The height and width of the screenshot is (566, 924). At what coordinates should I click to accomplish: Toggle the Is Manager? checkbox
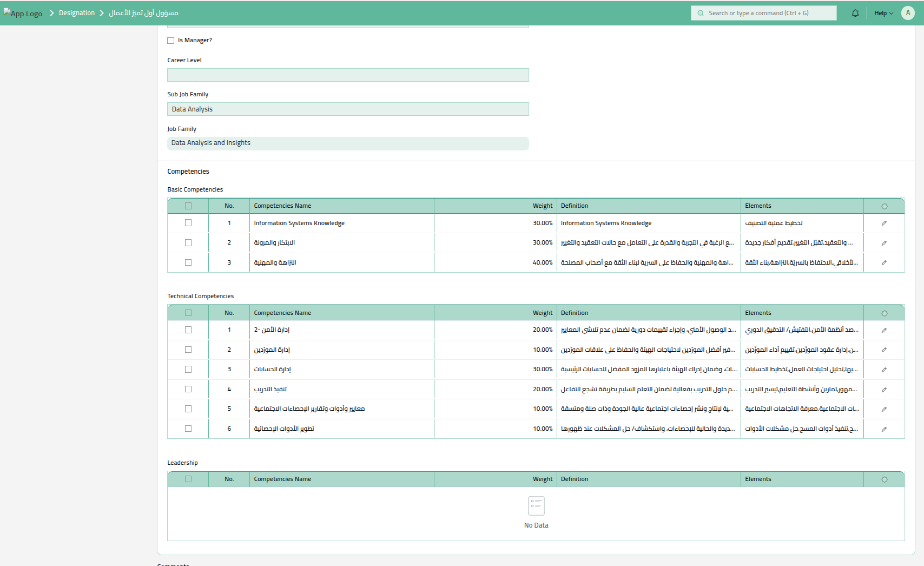[x=171, y=41]
